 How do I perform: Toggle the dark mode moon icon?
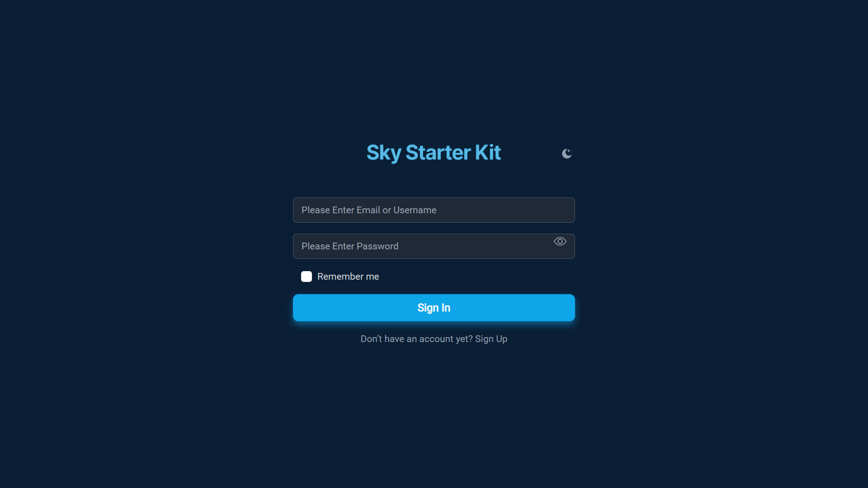pos(567,153)
